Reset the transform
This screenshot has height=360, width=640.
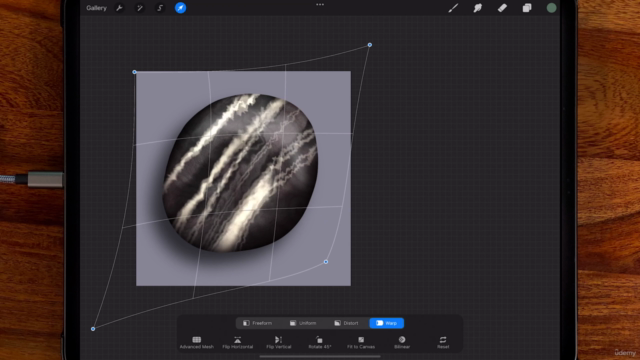click(443, 342)
